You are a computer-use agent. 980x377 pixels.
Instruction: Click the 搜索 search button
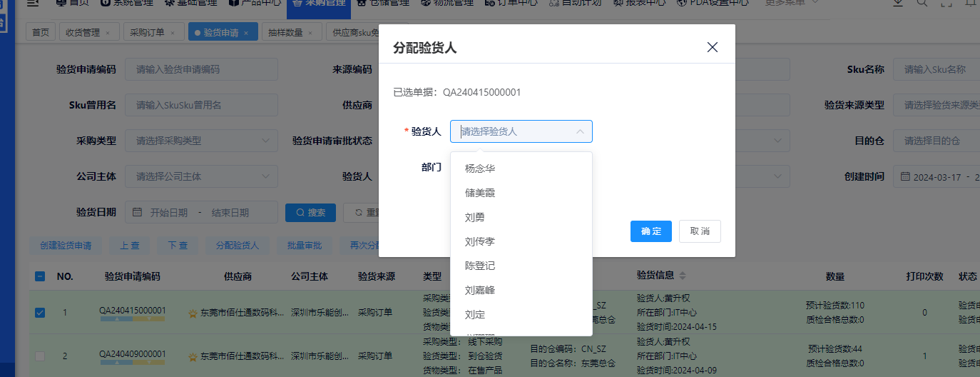pos(311,213)
